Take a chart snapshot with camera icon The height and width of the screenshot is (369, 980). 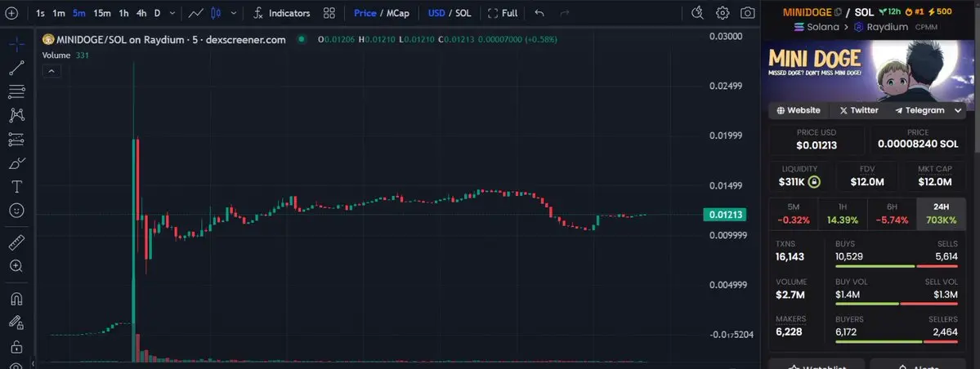click(x=747, y=13)
